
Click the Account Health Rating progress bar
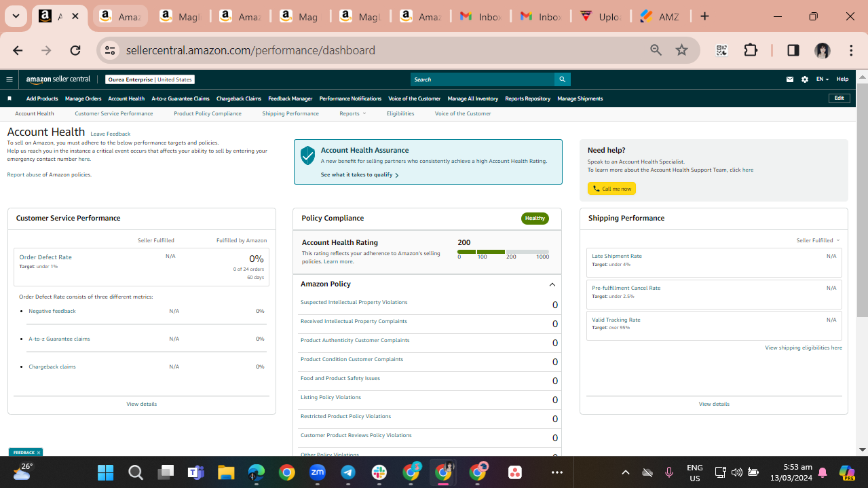pos(504,252)
